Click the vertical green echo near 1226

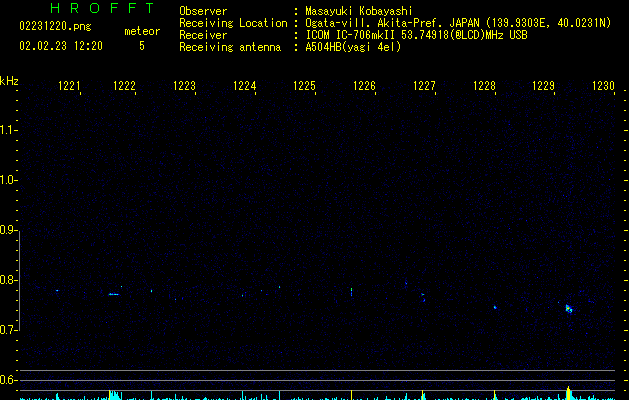(x=351, y=292)
